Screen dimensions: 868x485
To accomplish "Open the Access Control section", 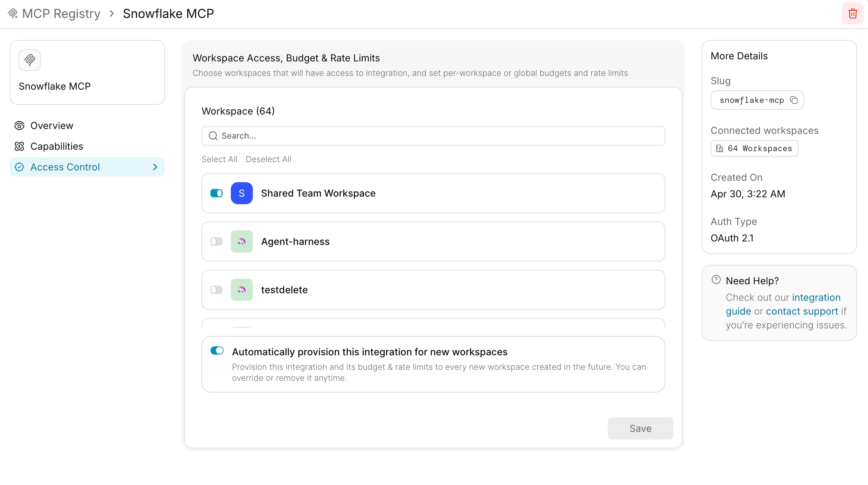I will (x=87, y=167).
